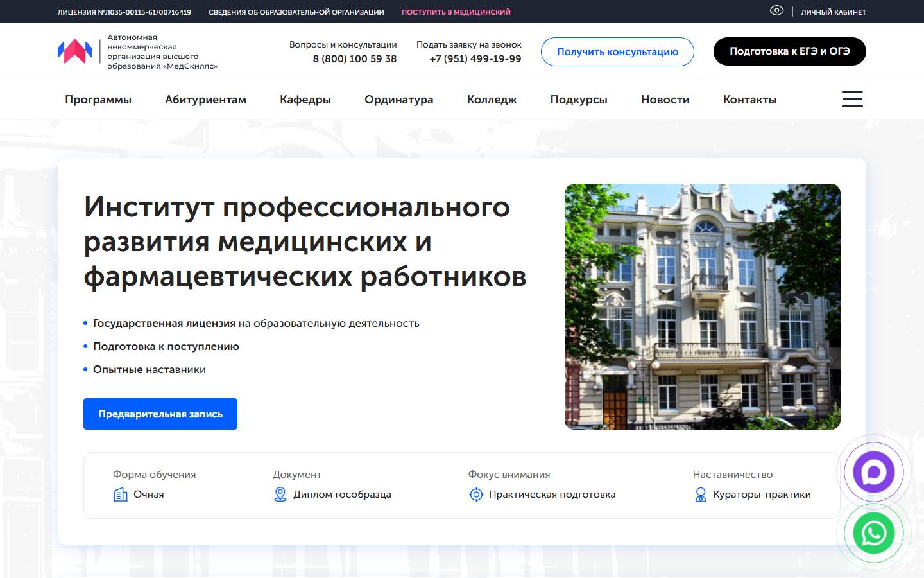Click the person badge icon beside Кураторы-практики
Image resolution: width=924 pixels, height=578 pixels.
[x=701, y=495]
